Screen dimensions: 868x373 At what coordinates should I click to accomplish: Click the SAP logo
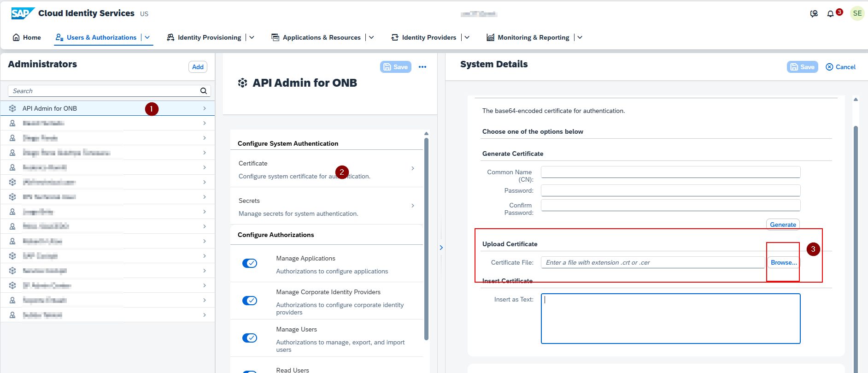[23, 13]
